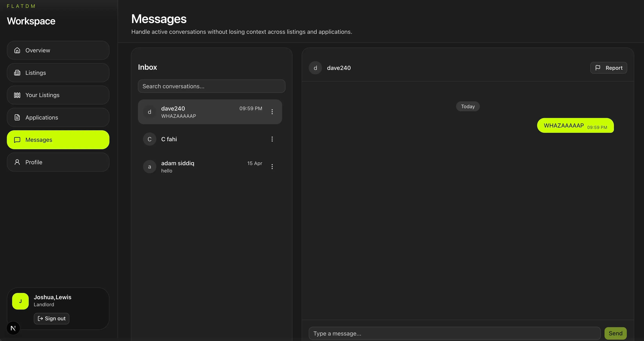Click the Landlord role label
The height and width of the screenshot is (341, 644).
pyautogui.click(x=44, y=304)
